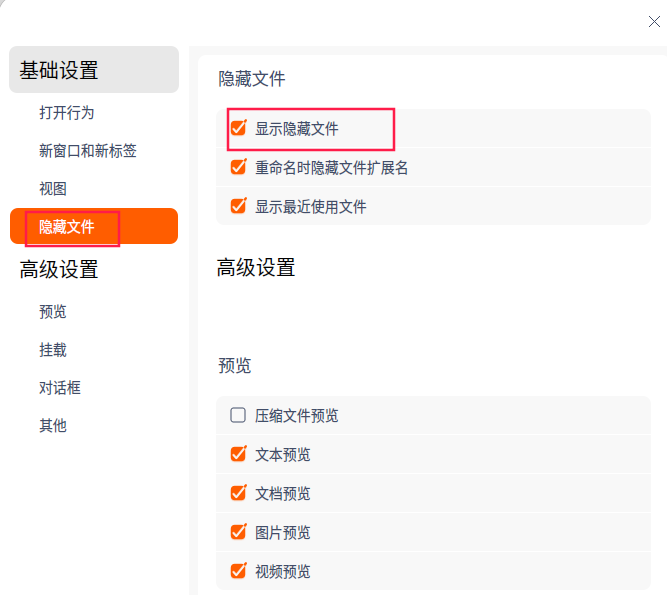Open 预览 from the left sidebar
Screen dimensions: 667x595
[53, 312]
